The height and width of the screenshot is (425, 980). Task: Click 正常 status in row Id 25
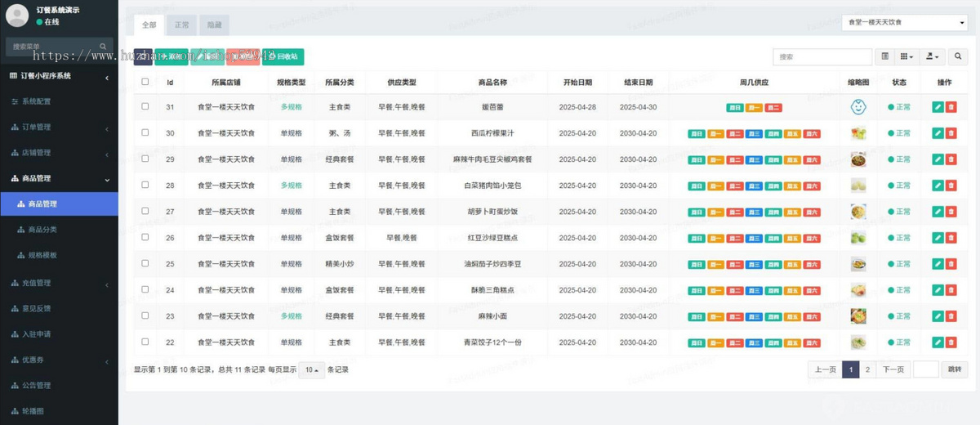tap(898, 264)
